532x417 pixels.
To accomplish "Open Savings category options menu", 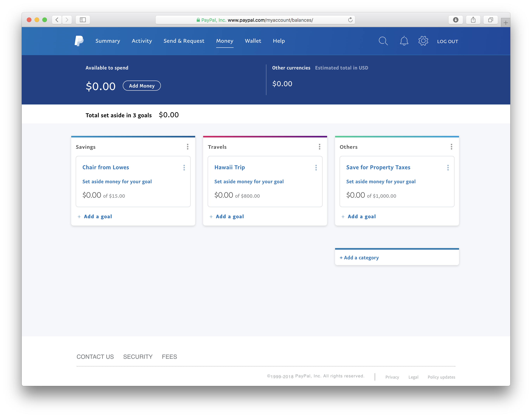I will pyautogui.click(x=187, y=147).
